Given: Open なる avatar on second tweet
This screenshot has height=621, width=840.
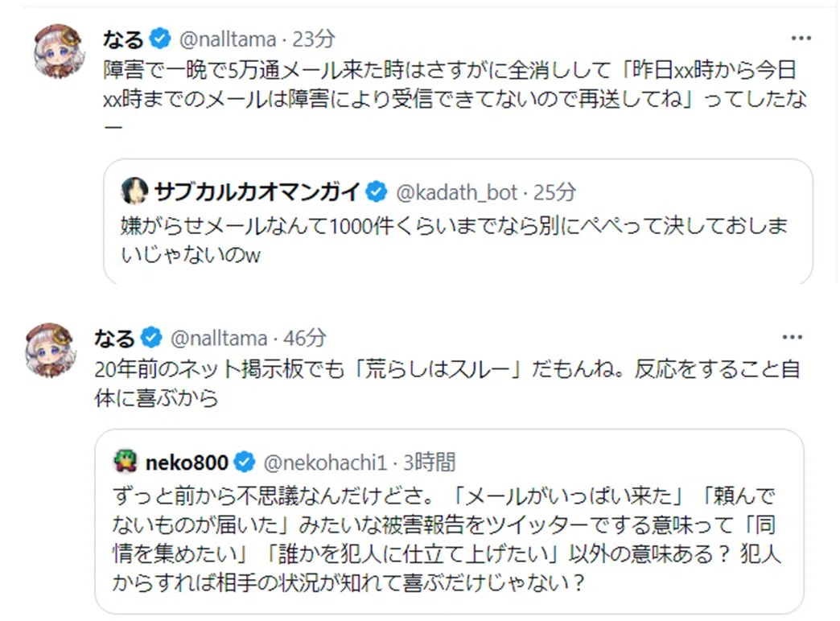Looking at the screenshot, I should [51, 351].
